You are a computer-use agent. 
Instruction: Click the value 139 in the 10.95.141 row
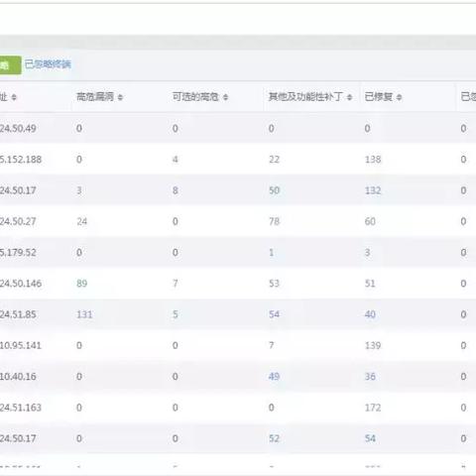pyautogui.click(x=373, y=345)
